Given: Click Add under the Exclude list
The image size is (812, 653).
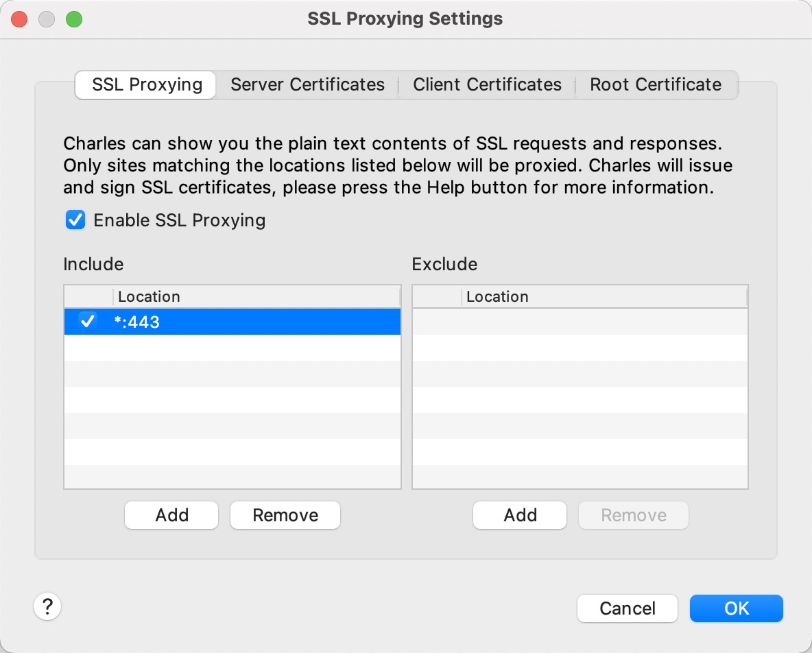Looking at the screenshot, I should 519,515.
